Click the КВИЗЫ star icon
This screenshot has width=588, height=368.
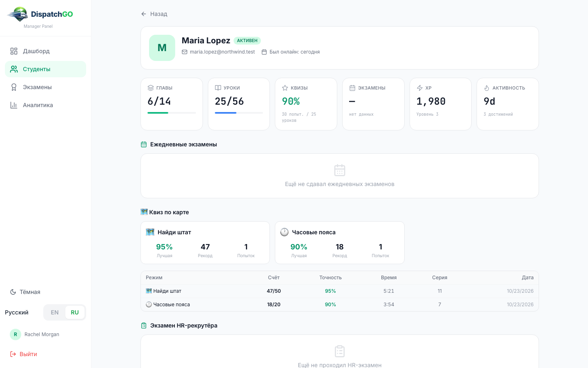(285, 88)
